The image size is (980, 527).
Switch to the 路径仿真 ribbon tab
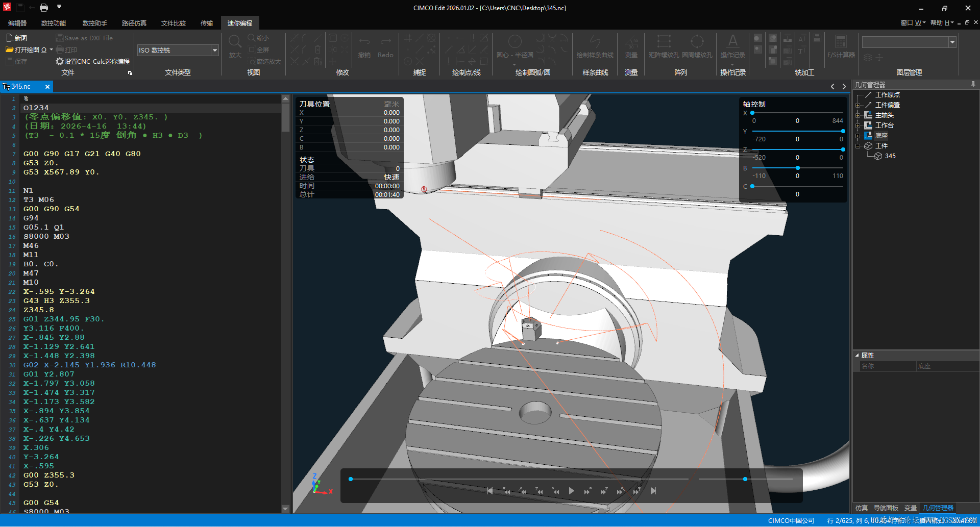[x=134, y=23]
